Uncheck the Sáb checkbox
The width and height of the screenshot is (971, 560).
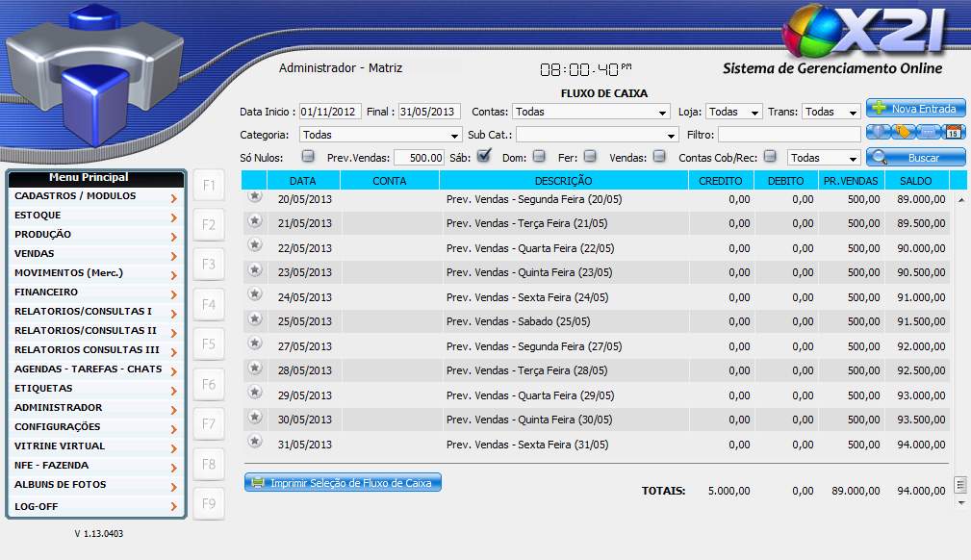484,156
